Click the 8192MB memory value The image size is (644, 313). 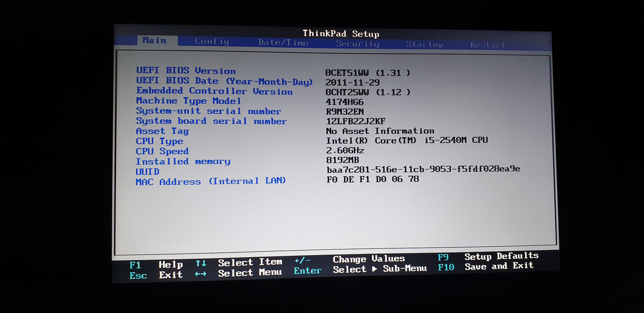click(x=342, y=160)
